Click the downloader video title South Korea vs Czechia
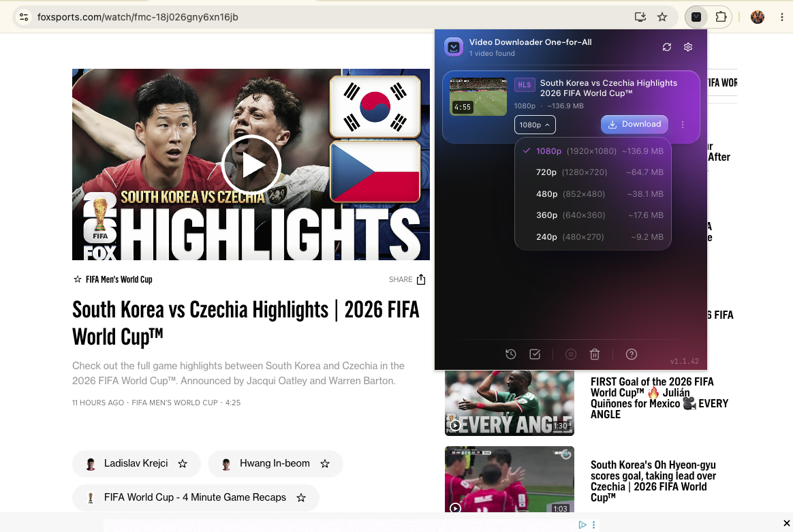Screen dimensions: 793x532 (x=608, y=88)
